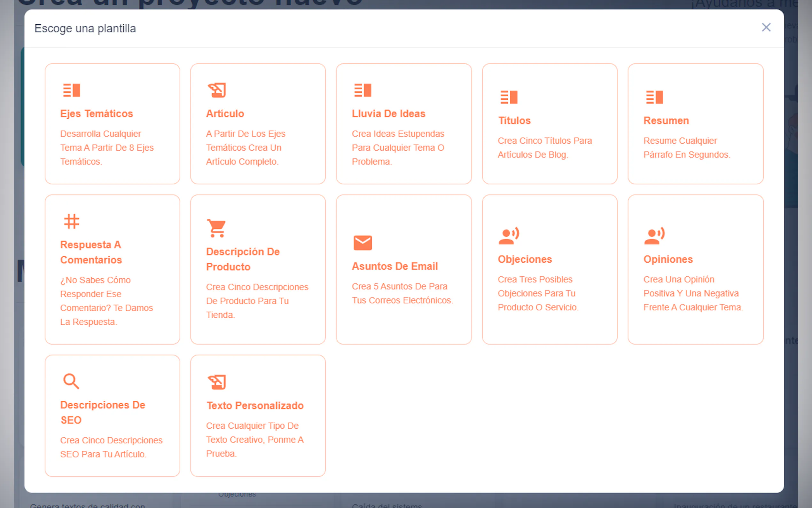Click the Objeciones speaking person icon
The width and height of the screenshot is (812, 508).
pyautogui.click(x=509, y=235)
